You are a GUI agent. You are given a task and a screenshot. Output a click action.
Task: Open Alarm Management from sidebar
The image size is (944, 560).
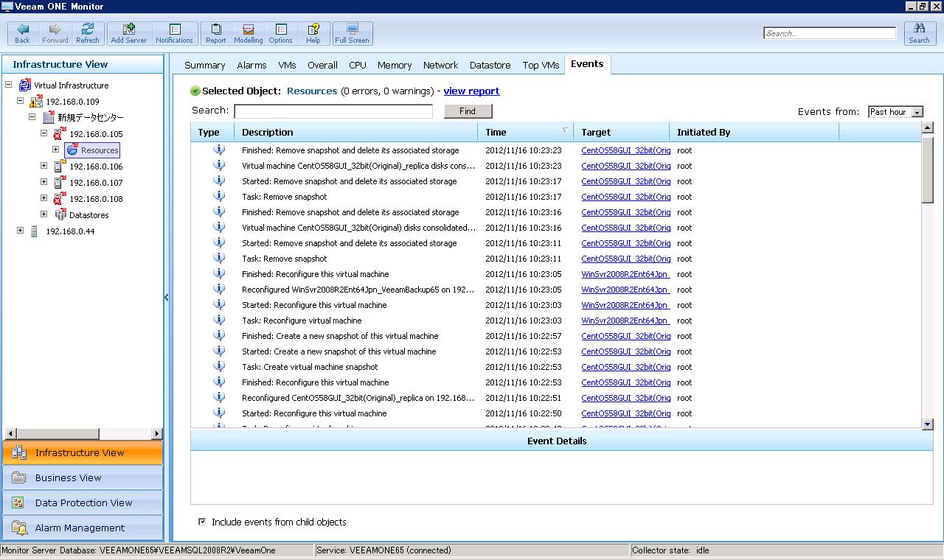coord(82,528)
